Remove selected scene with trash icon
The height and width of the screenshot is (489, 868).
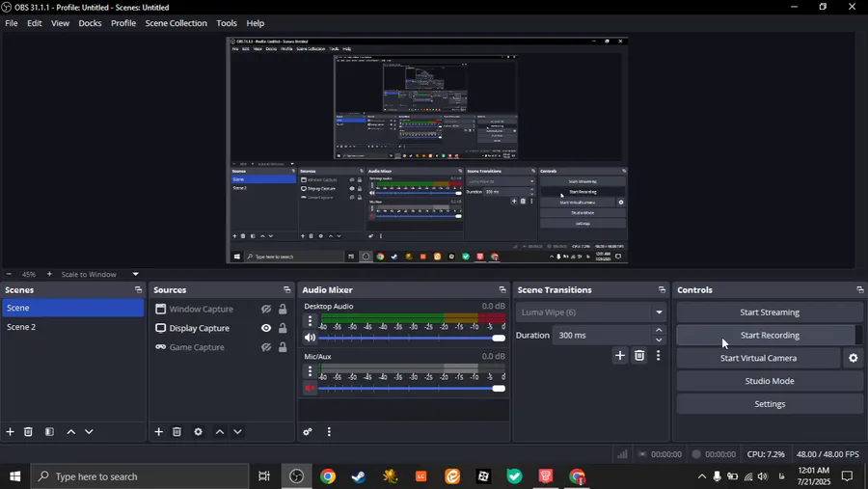click(28, 431)
